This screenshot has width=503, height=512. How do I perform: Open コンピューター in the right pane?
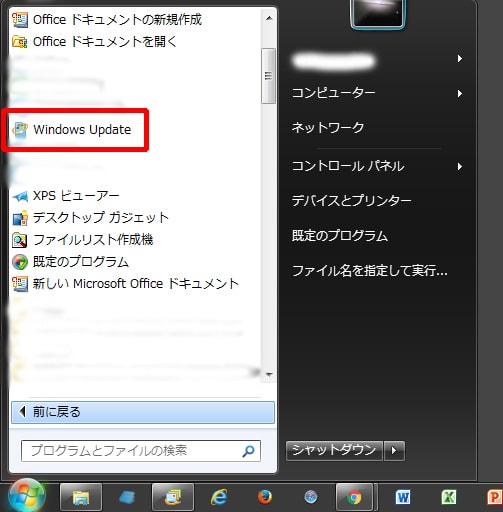(333, 93)
